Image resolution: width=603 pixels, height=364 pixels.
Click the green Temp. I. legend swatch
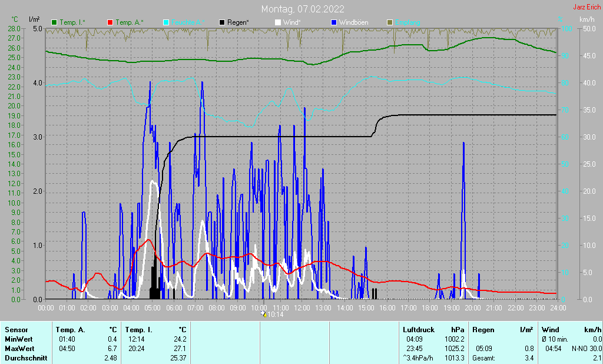(x=55, y=22)
